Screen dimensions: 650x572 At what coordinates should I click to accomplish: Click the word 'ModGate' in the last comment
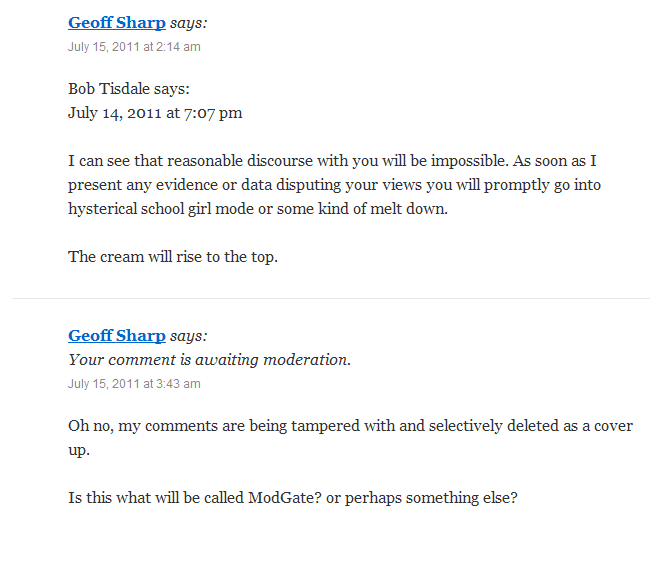pos(281,497)
